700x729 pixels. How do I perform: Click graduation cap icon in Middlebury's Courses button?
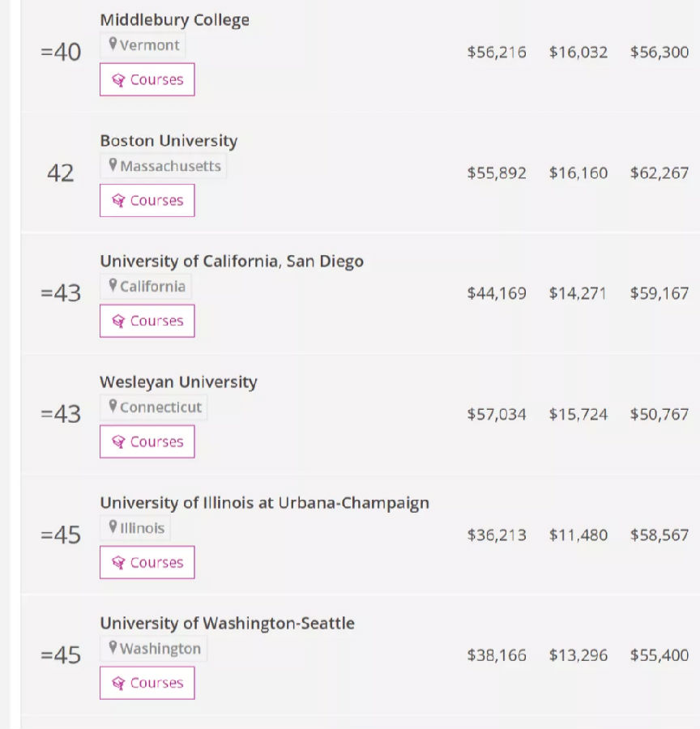(118, 80)
